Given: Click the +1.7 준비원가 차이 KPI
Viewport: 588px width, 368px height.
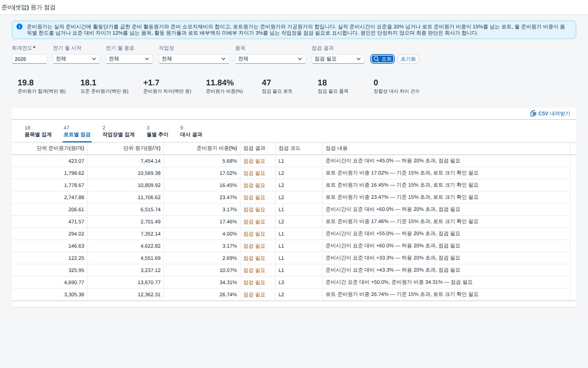Looking at the screenshot, I should (167, 86).
